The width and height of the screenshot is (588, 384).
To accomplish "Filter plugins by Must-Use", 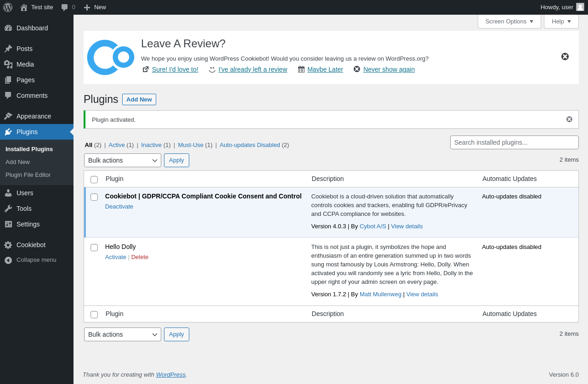I will tap(191, 145).
